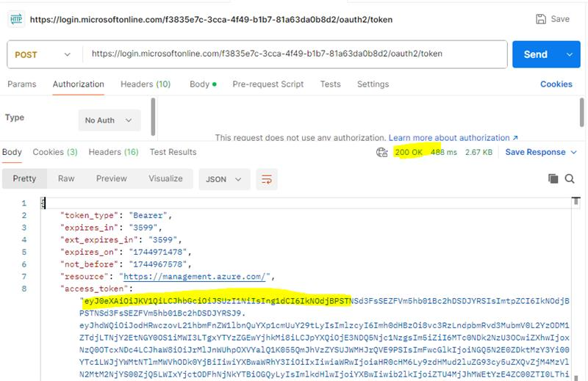
Task: Click the 2.67 KB response size
Action: click(x=478, y=152)
